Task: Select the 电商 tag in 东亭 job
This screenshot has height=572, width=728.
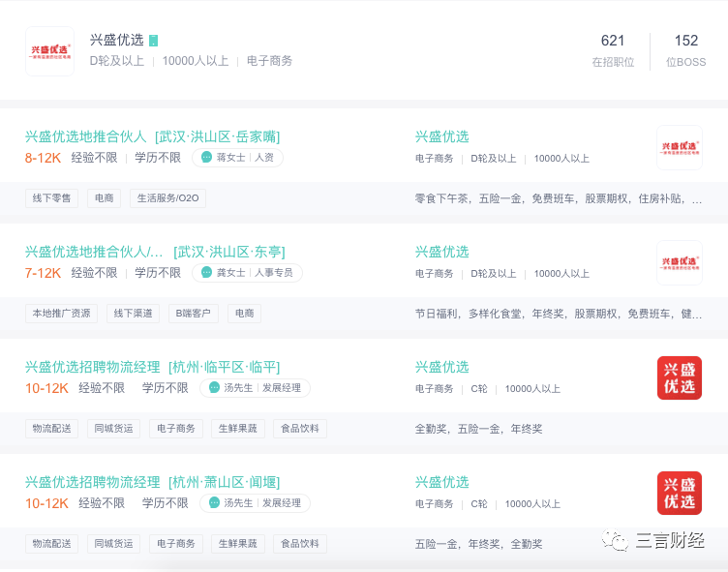Action: 244,314
